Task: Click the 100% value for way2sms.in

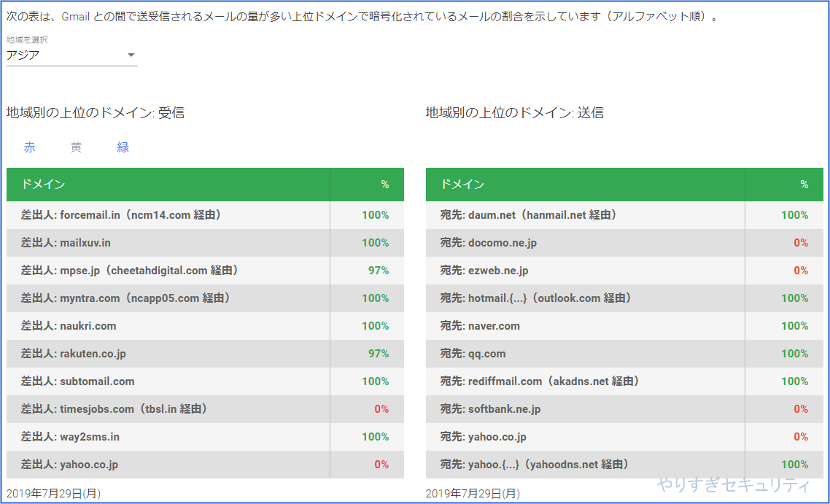Action: 376,437
